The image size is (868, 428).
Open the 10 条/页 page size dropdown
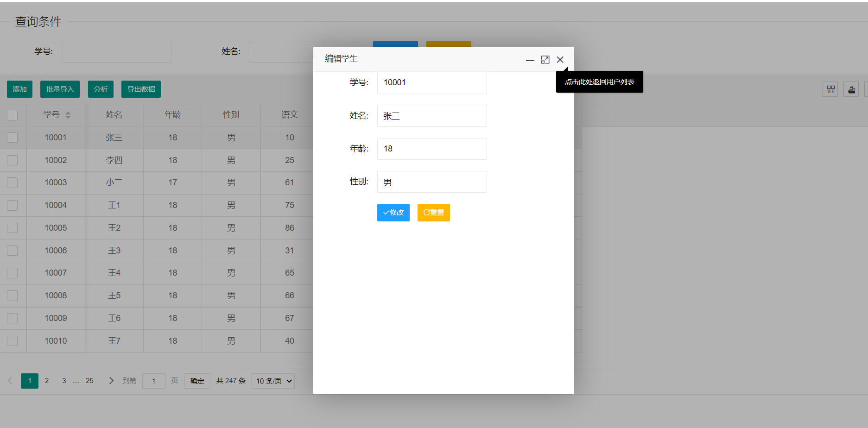click(272, 381)
